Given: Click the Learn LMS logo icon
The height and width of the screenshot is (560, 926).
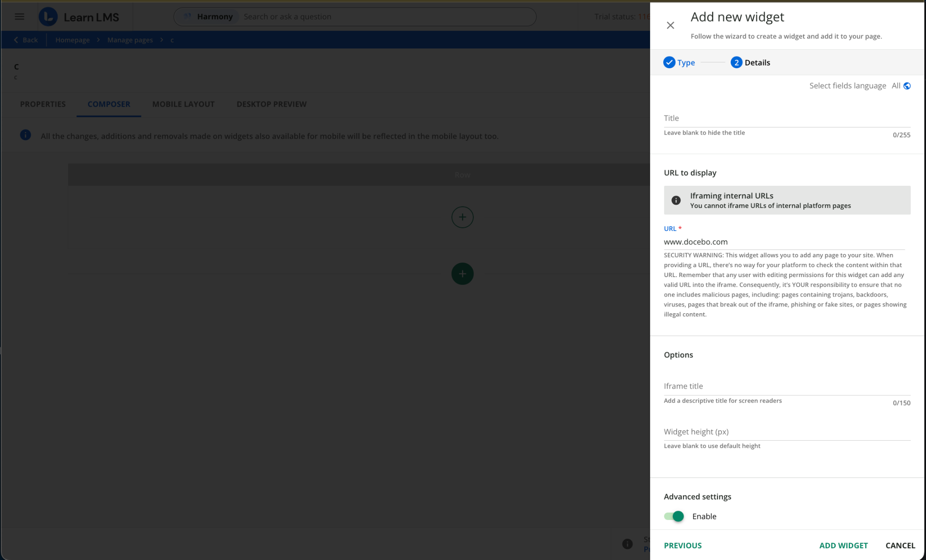Looking at the screenshot, I should tap(48, 17).
